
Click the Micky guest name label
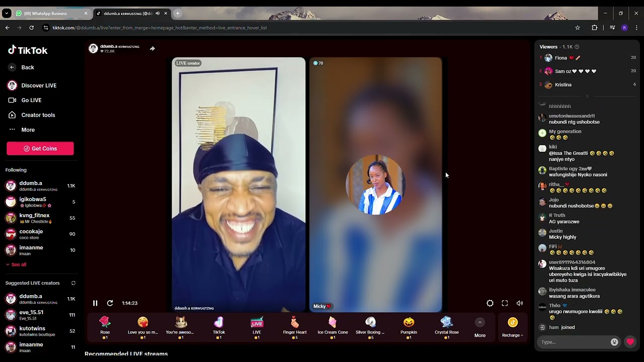322,306
